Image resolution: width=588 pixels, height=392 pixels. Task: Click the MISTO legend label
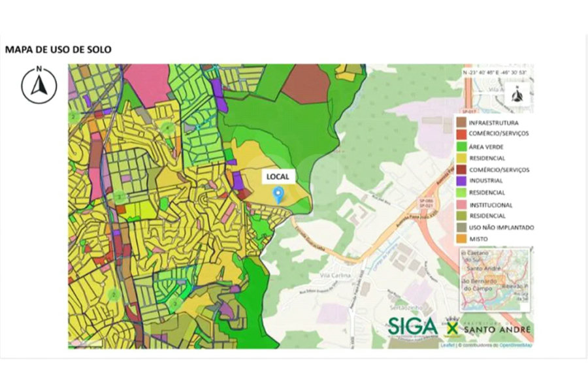pos(478,239)
